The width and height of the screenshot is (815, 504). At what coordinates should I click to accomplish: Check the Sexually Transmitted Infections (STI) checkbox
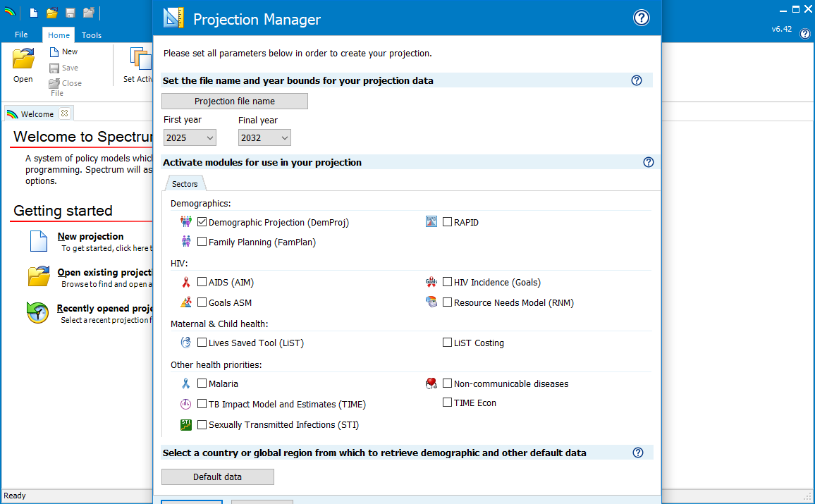pos(202,424)
